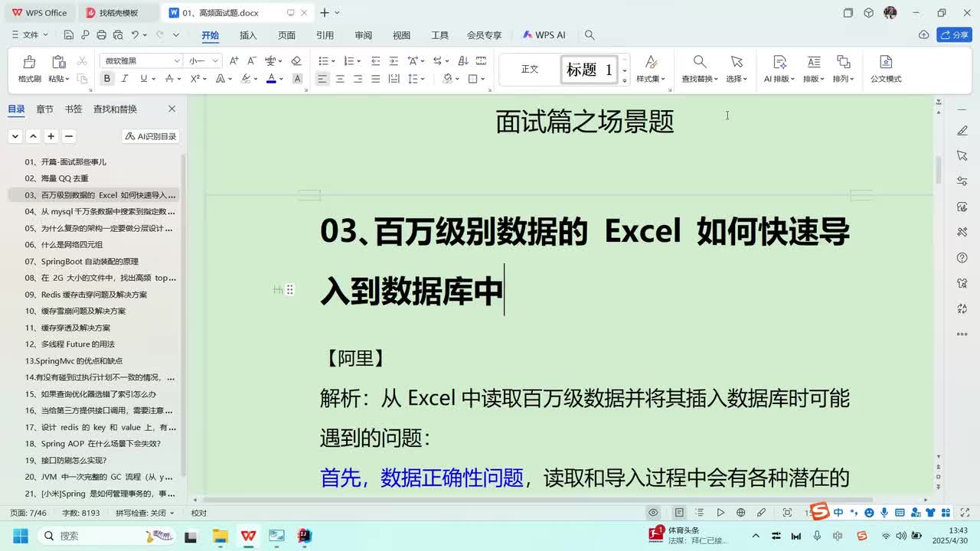Viewport: 980px width, 551px height.
Task: Click the Save icon in quick access bar
Action: (x=69, y=35)
